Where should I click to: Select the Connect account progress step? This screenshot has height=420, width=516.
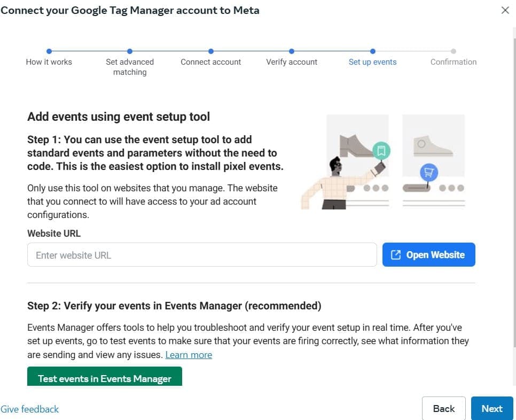click(210, 51)
